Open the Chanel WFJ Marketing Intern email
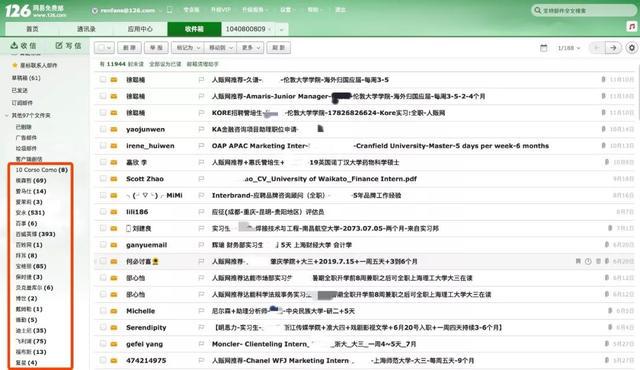This screenshot has width=640, height=370. 343,360
